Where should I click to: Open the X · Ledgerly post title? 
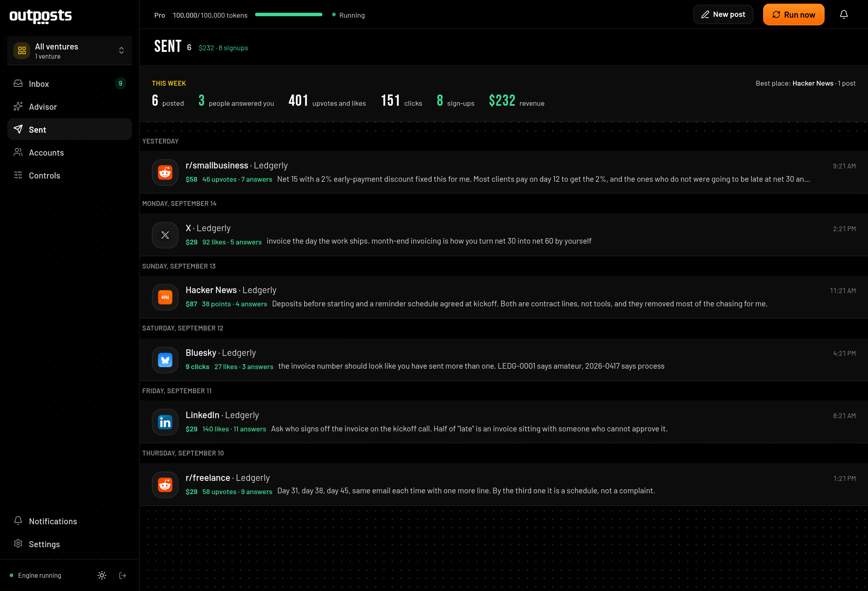pos(208,228)
